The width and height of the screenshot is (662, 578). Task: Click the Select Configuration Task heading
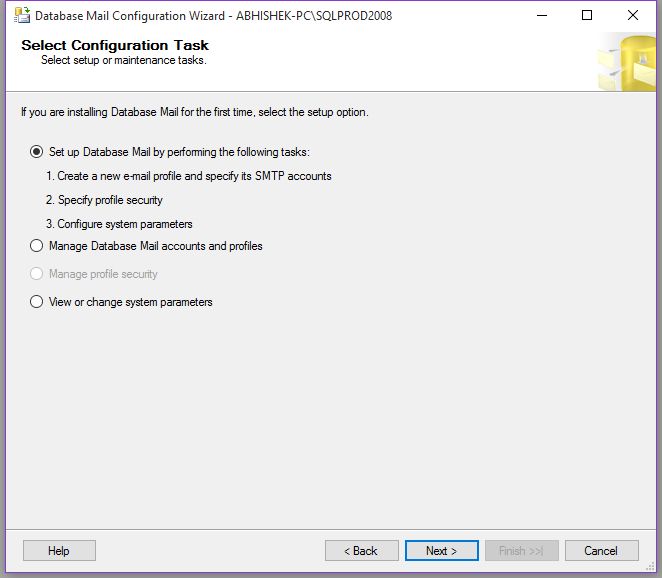(x=115, y=45)
